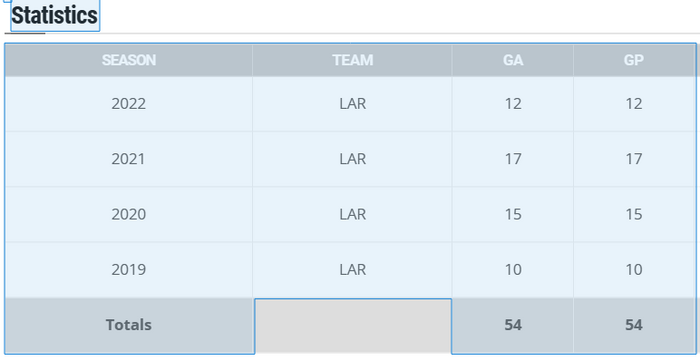Select the GP column header

coord(633,60)
